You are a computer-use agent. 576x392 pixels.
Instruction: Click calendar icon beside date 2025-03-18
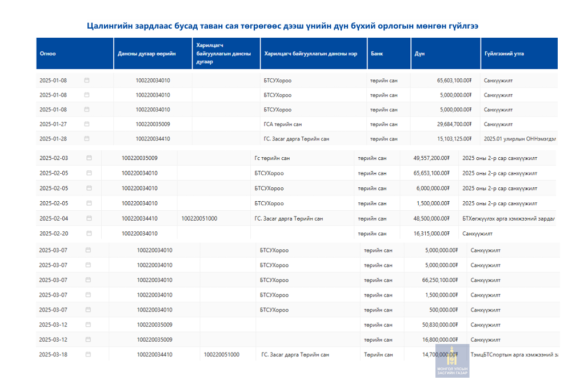88,354
